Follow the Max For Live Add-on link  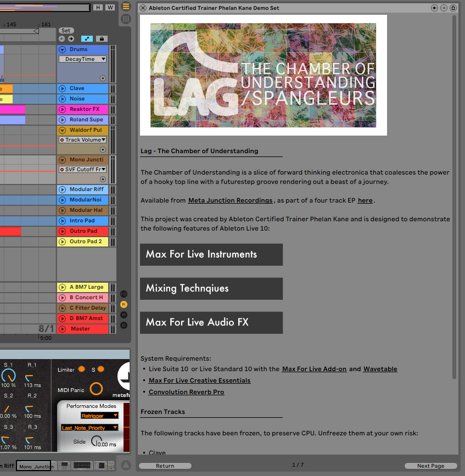pyautogui.click(x=314, y=369)
